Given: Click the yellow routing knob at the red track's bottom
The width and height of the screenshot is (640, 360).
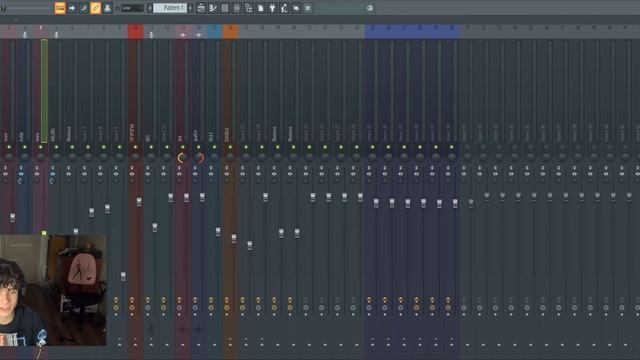Looking at the screenshot, I should click(x=132, y=307).
